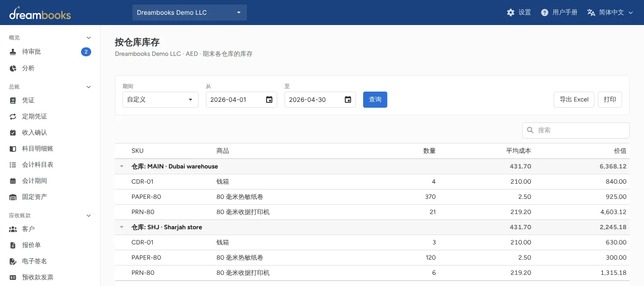The height and width of the screenshot is (286, 644).
Task: Sort by the 平均成本 column header
Action: [x=519, y=151]
